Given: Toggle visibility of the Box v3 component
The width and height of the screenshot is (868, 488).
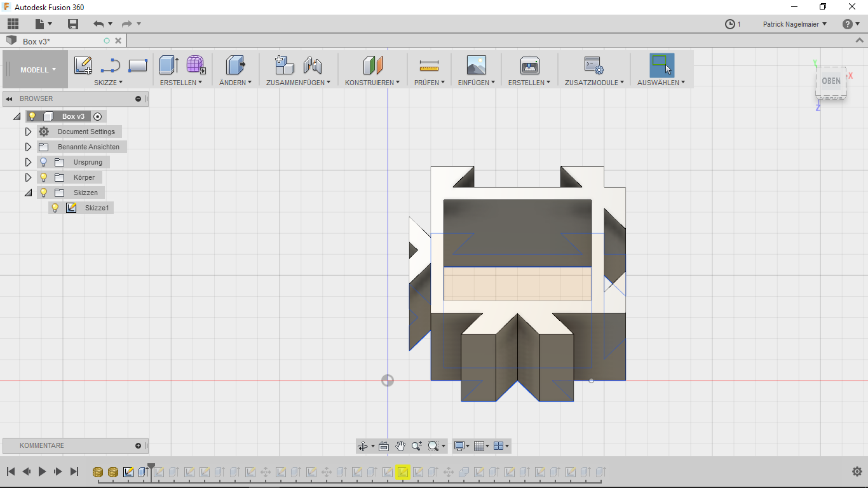Looking at the screenshot, I should pyautogui.click(x=32, y=116).
